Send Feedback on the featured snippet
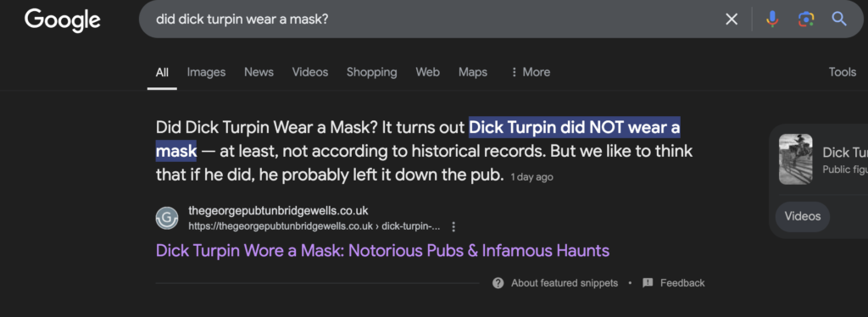Viewport: 868px width, 317px height. tap(682, 283)
